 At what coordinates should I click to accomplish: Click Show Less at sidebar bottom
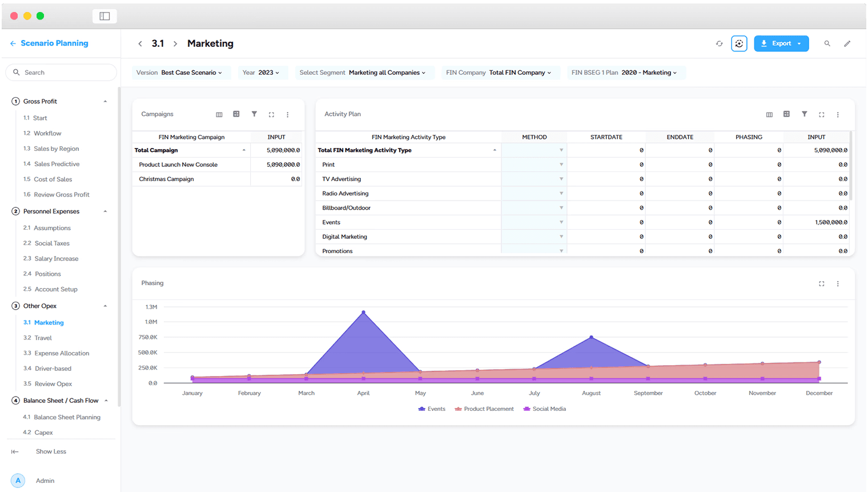click(51, 451)
